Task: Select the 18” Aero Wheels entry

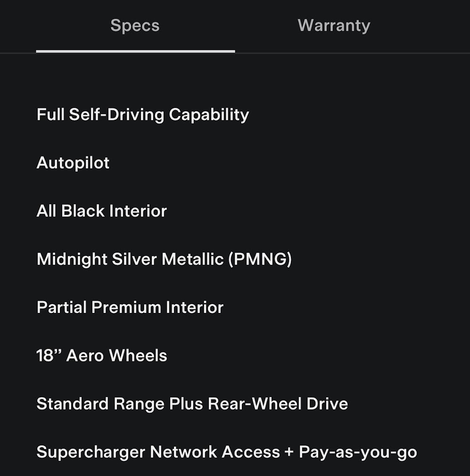Action: tap(102, 355)
